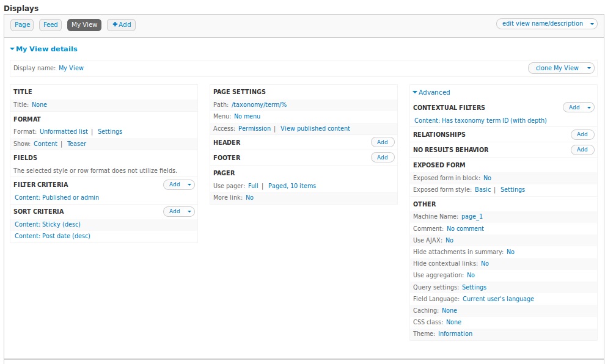Open the Use AJAX setting link
Screen dimensions: 605x364
point(449,241)
